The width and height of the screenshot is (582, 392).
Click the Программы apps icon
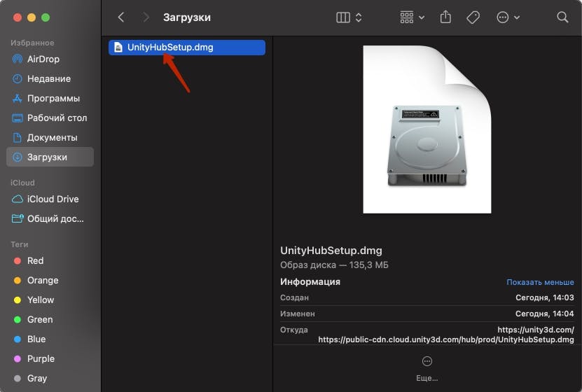[x=18, y=98]
